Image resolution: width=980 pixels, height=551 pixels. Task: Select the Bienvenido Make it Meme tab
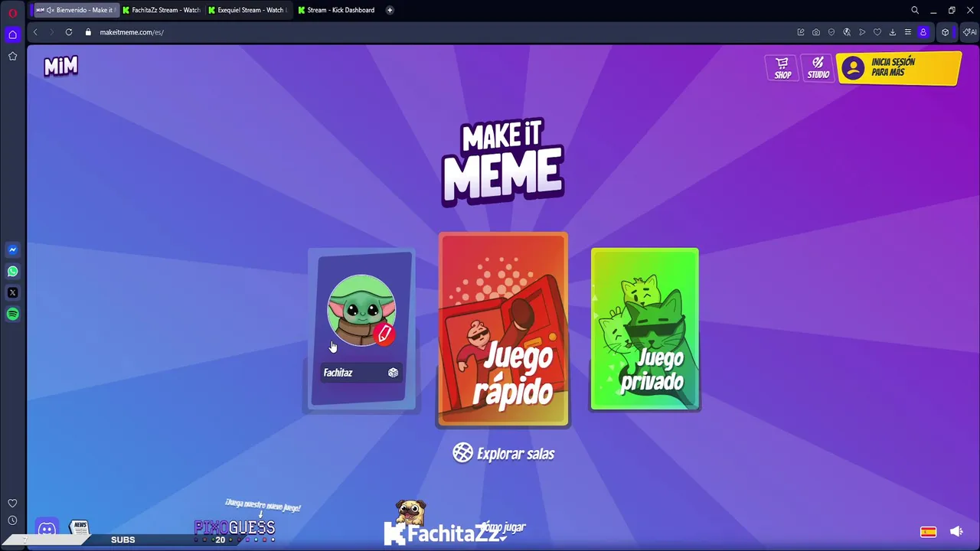(75, 10)
